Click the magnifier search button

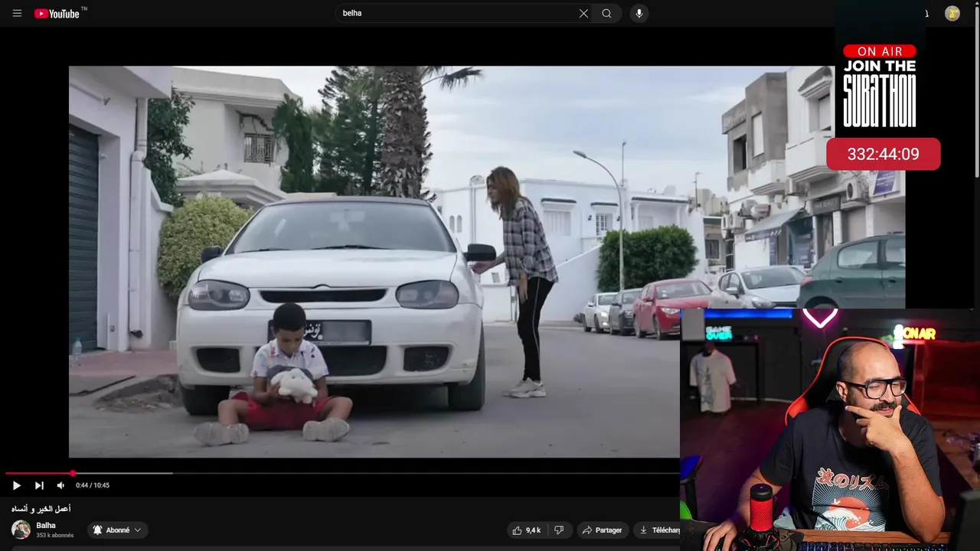606,13
